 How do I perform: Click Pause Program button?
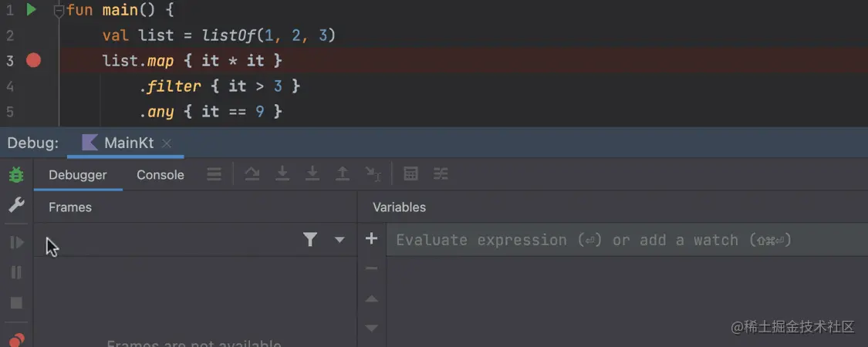point(17,272)
